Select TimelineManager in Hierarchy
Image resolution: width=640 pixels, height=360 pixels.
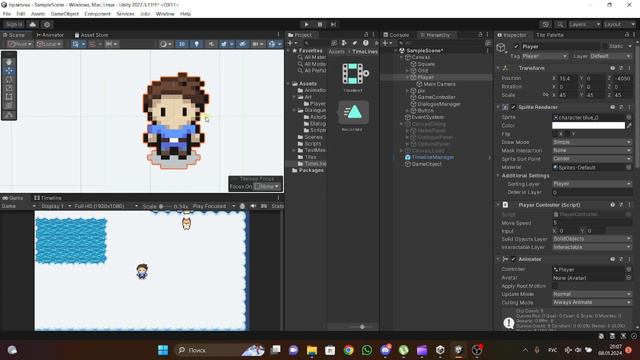coord(433,157)
